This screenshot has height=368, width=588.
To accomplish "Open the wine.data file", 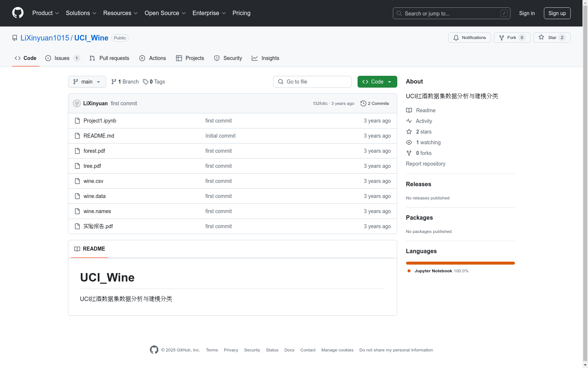I will click(x=94, y=196).
